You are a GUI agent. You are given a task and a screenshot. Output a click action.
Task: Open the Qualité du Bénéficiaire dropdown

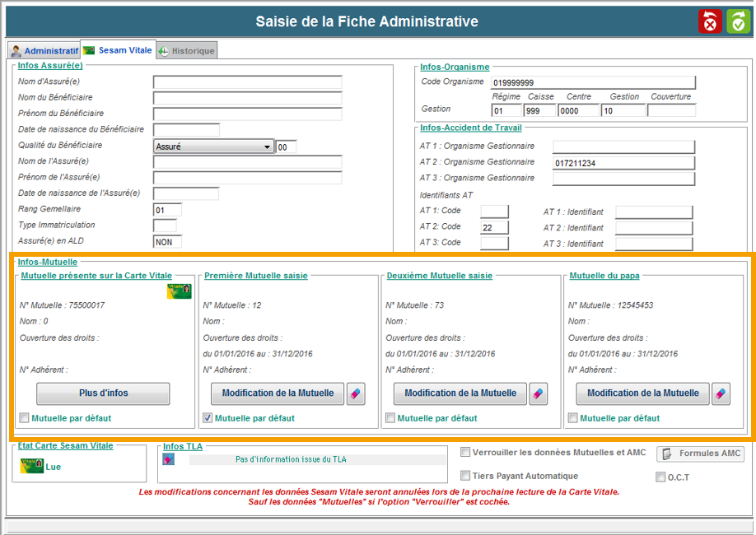click(267, 147)
